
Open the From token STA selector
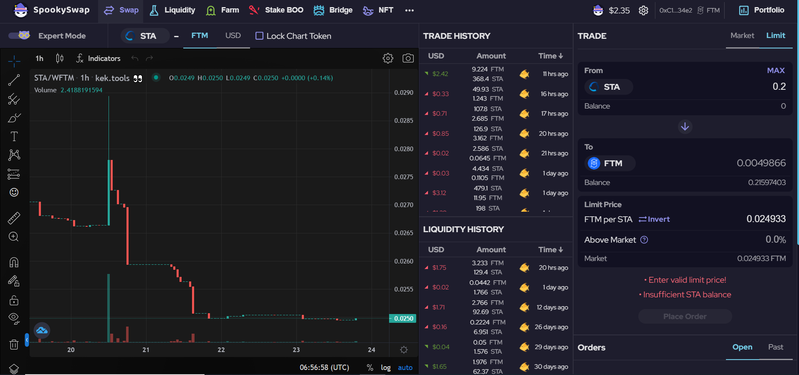click(x=608, y=87)
